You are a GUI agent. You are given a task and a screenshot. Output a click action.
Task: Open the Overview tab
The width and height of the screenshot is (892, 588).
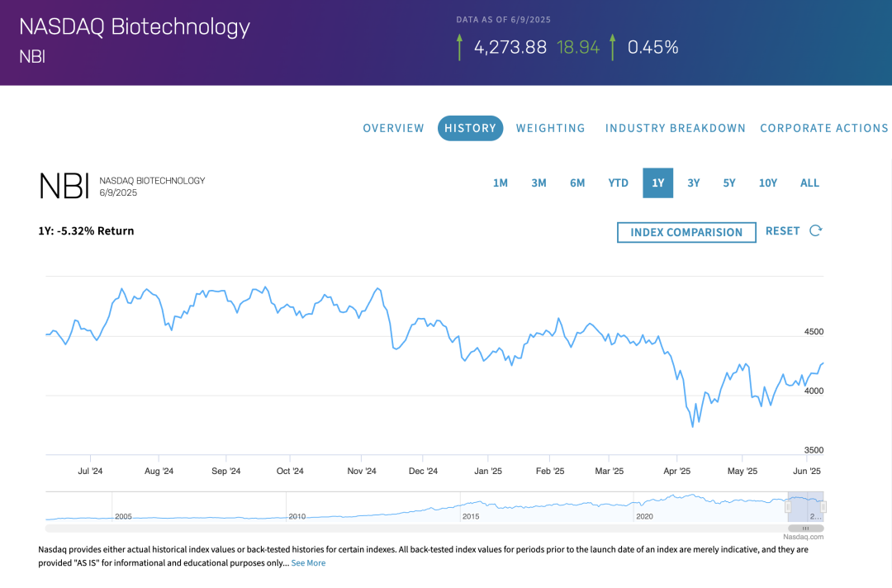[x=394, y=128]
